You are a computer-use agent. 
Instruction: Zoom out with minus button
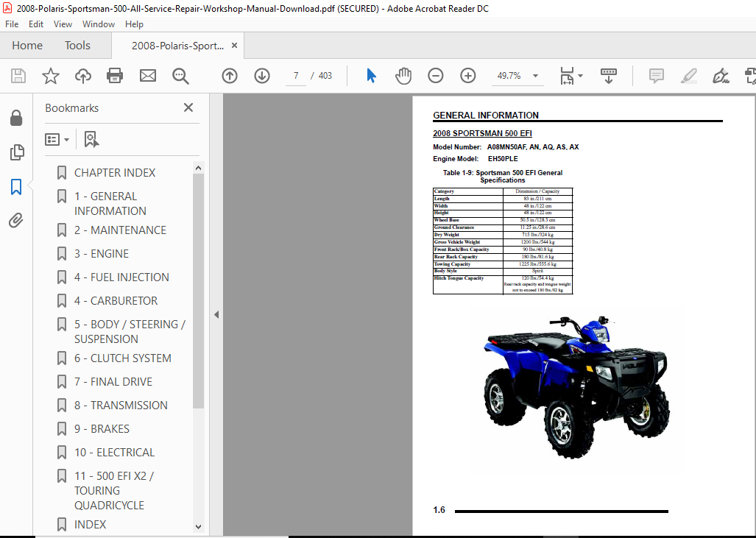click(x=435, y=76)
